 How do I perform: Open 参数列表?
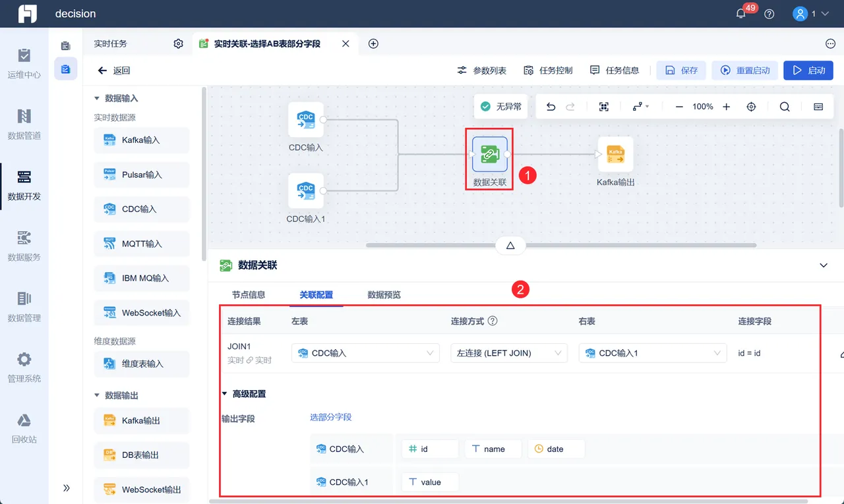tap(482, 70)
